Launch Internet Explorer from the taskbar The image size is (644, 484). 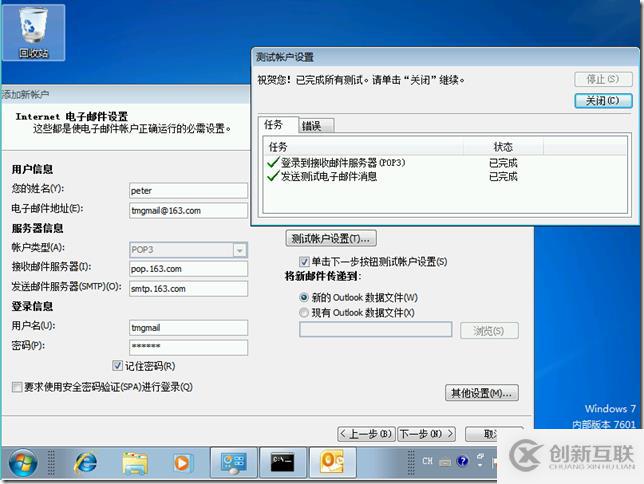(85, 463)
